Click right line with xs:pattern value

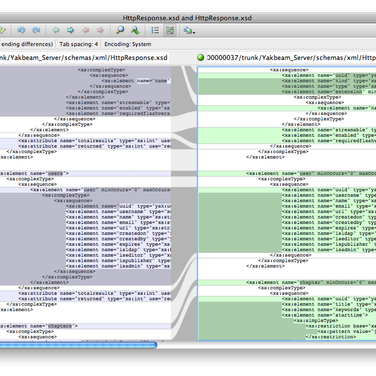347,331
